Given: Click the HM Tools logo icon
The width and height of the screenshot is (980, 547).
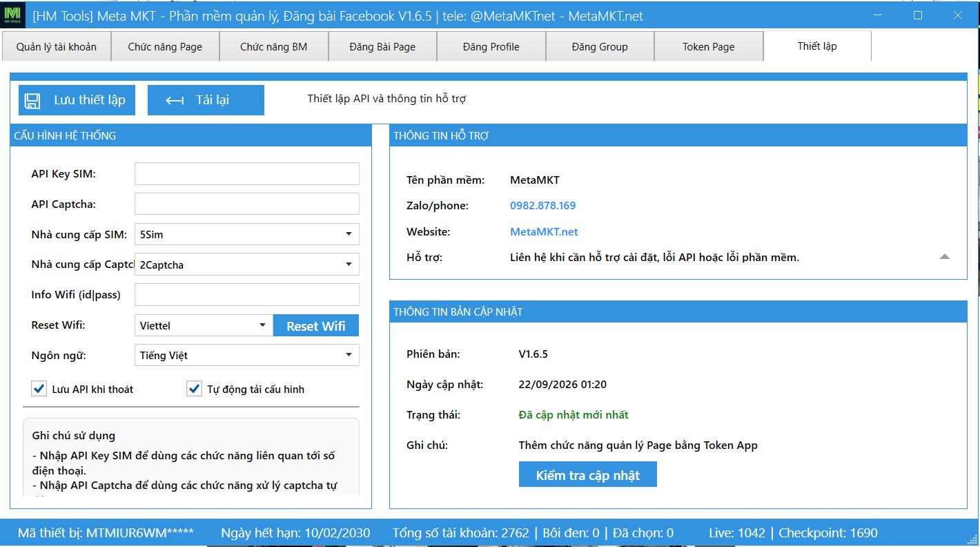Looking at the screenshot, I should click(x=14, y=15).
